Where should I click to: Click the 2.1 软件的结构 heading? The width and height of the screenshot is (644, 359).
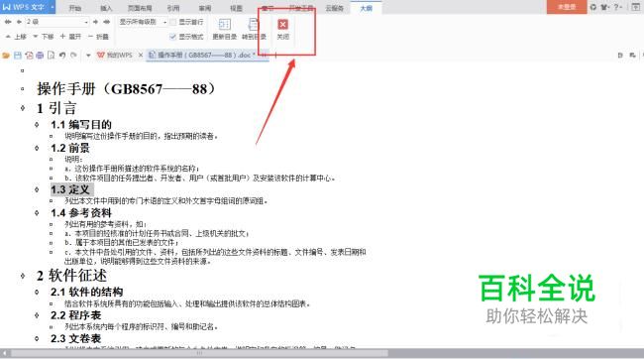pos(86,292)
